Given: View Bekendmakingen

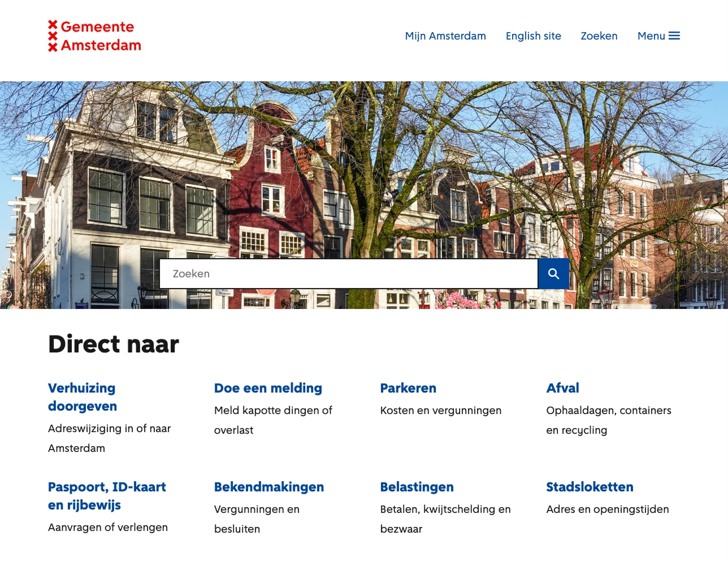Looking at the screenshot, I should [269, 487].
